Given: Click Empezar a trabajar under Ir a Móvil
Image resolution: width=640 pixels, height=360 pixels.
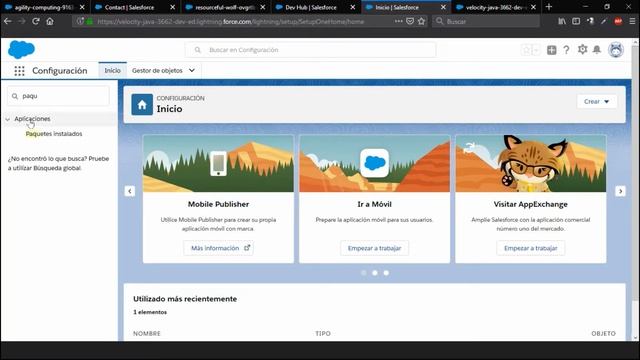Looking at the screenshot, I should [374, 248].
